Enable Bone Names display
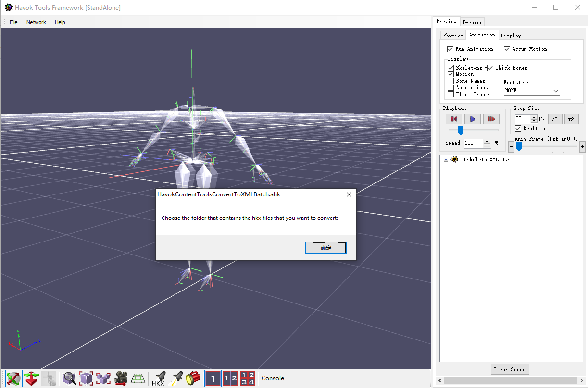Screen dimensions: 588x388 tap(450, 81)
